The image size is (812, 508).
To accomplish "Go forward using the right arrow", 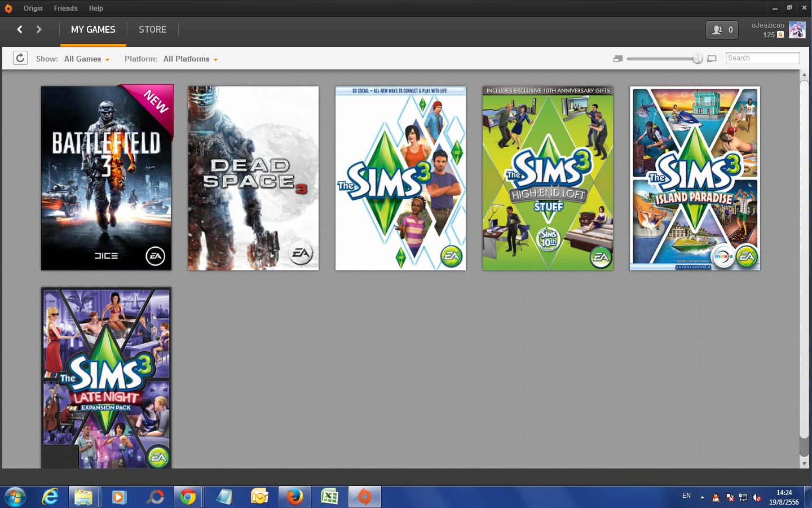I will (39, 29).
